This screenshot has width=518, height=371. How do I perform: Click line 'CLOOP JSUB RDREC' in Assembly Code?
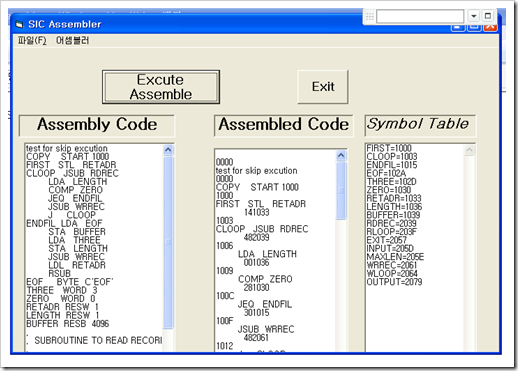pyautogui.click(x=72, y=173)
